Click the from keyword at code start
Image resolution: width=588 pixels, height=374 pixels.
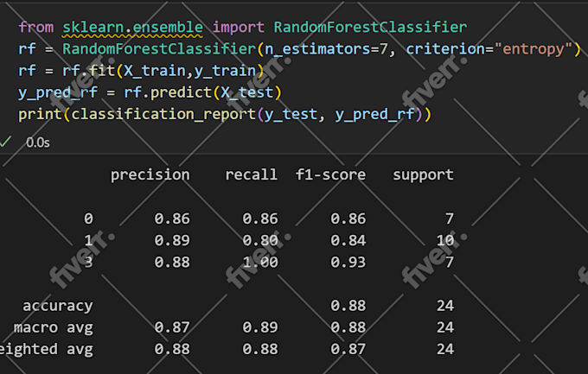[35, 27]
